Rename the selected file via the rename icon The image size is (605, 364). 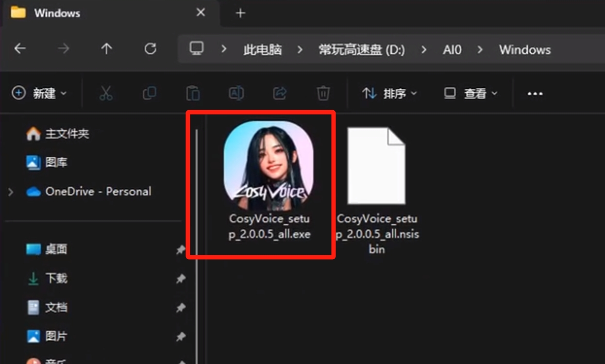[x=236, y=93]
